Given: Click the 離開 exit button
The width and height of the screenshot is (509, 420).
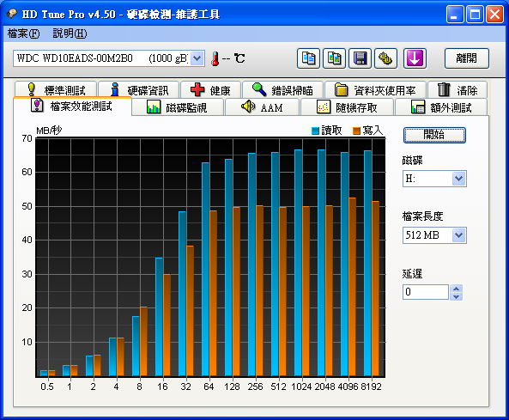Looking at the screenshot, I should pos(466,58).
